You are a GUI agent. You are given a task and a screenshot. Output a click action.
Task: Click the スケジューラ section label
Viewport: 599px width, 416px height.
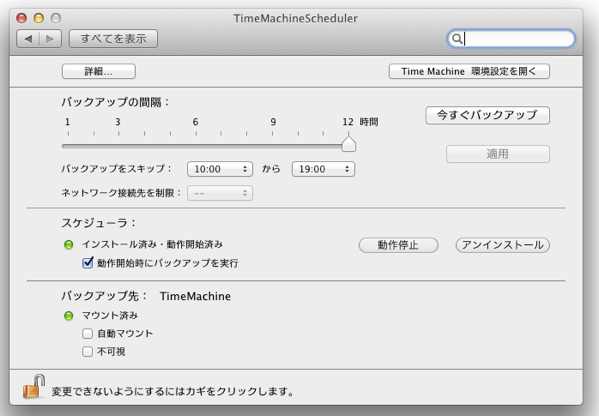pyautogui.click(x=98, y=223)
